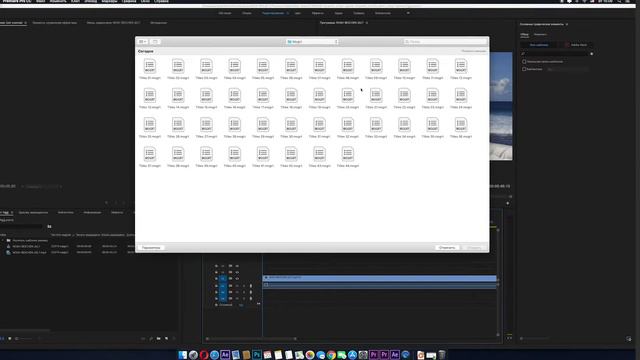Select the video clip on the timeline
This screenshot has height=360, width=640.
coord(380,278)
